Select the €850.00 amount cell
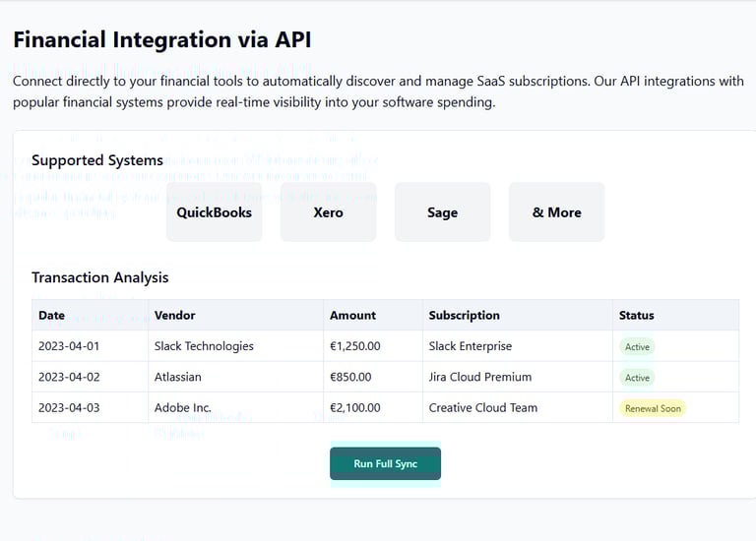The image size is (756, 541). click(x=373, y=377)
